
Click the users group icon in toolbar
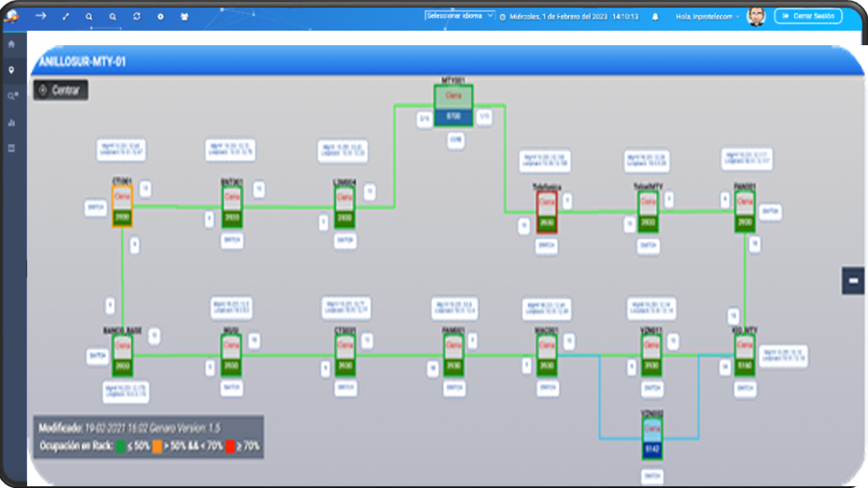click(x=184, y=17)
